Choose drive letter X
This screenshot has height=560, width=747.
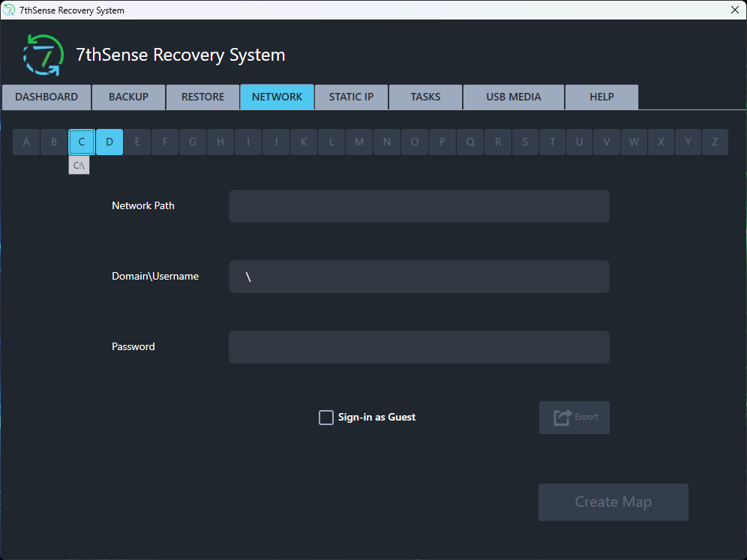point(661,142)
